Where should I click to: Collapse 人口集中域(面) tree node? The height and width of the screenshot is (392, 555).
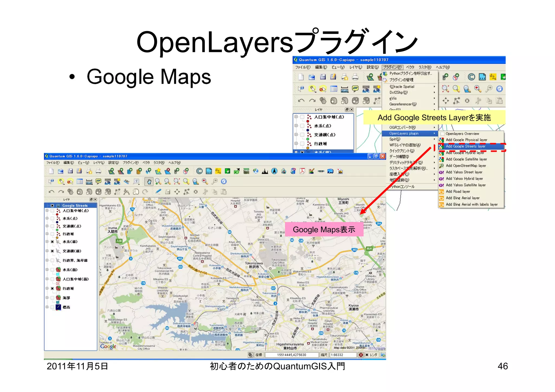point(47,279)
